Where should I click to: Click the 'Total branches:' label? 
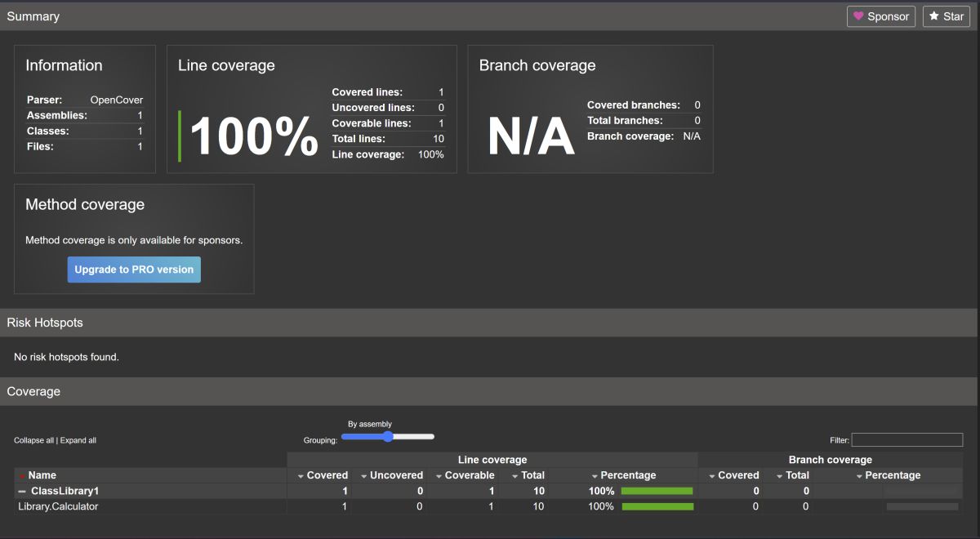point(625,121)
